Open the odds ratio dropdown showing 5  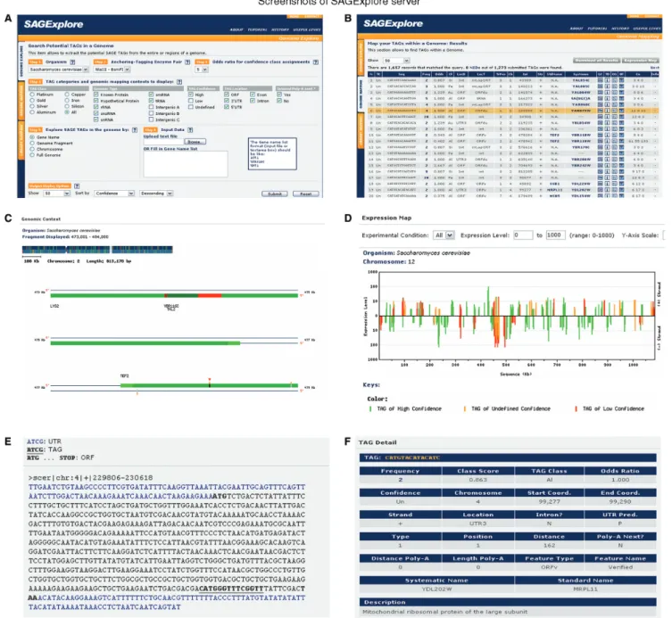(x=202, y=70)
